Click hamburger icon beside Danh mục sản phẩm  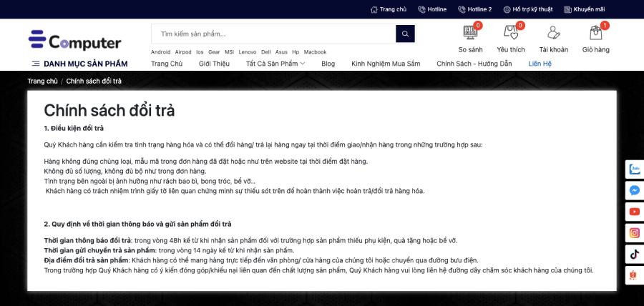click(x=36, y=64)
